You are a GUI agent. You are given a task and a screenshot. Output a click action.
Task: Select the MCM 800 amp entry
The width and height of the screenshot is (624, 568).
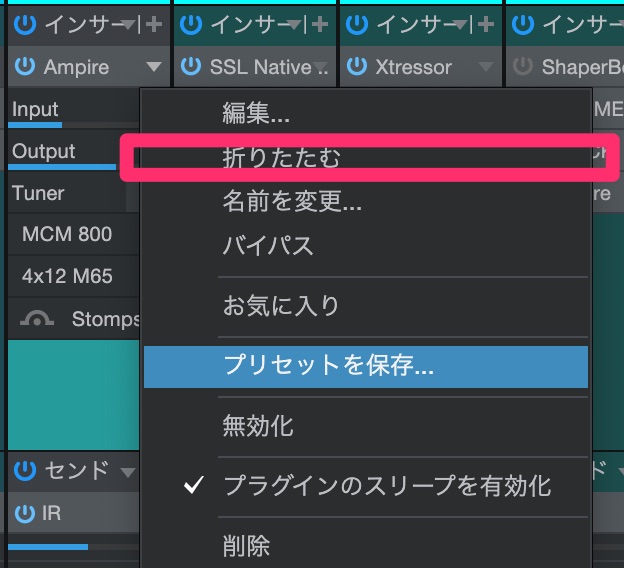pyautogui.click(x=67, y=234)
